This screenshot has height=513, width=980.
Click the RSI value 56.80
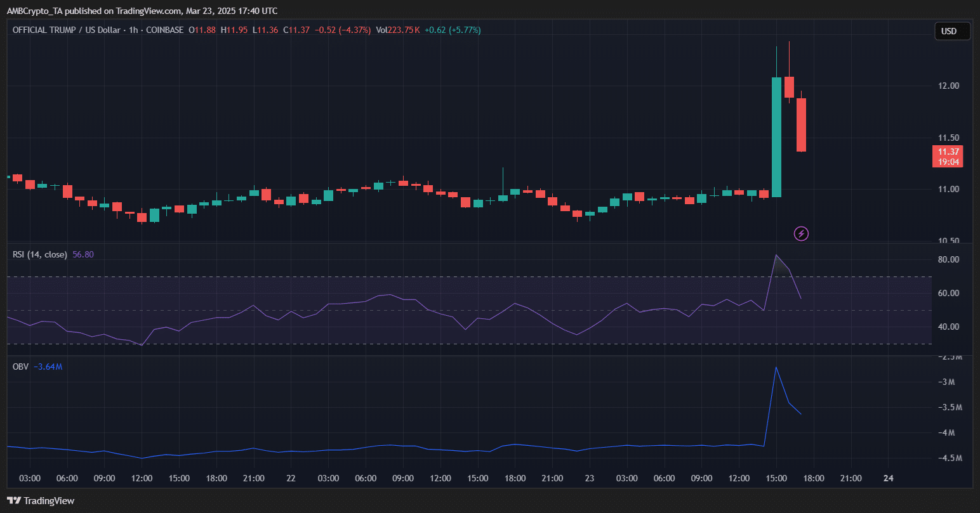[83, 254]
